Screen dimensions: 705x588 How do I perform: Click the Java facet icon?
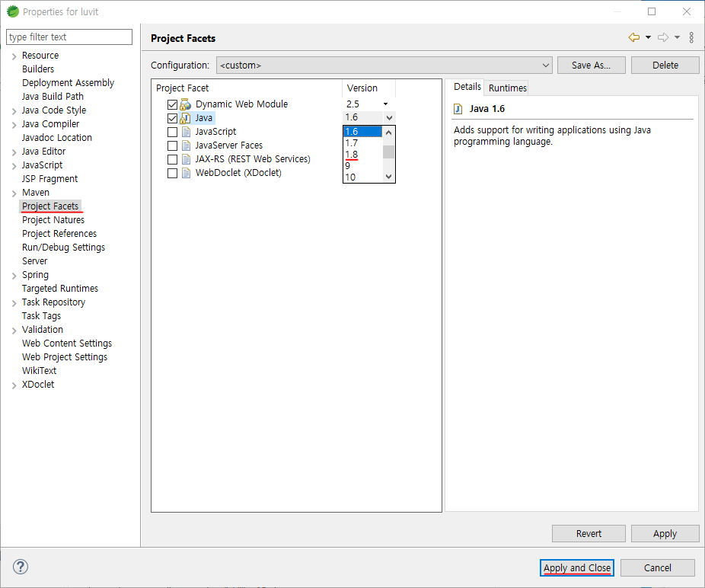click(x=185, y=118)
